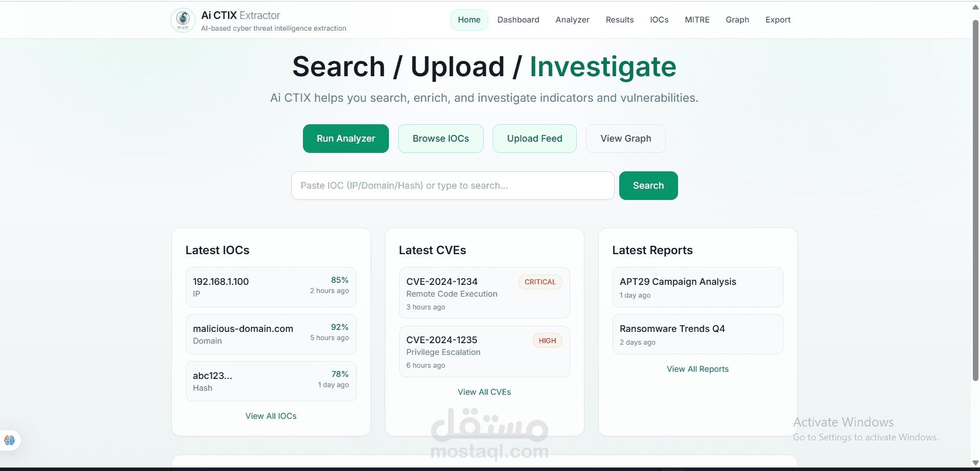This screenshot has height=471, width=980.
Task: Click the Browse IOCs button
Action: click(441, 138)
